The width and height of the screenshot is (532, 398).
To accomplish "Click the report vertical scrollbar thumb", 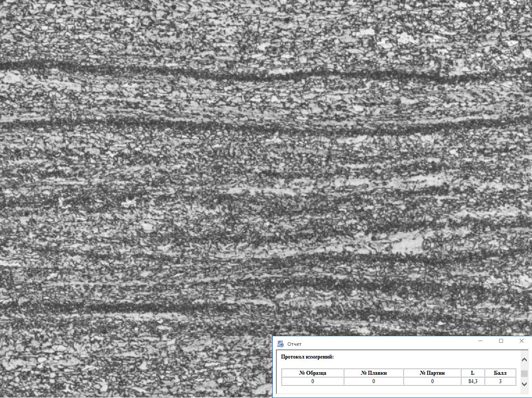I will 524,373.
